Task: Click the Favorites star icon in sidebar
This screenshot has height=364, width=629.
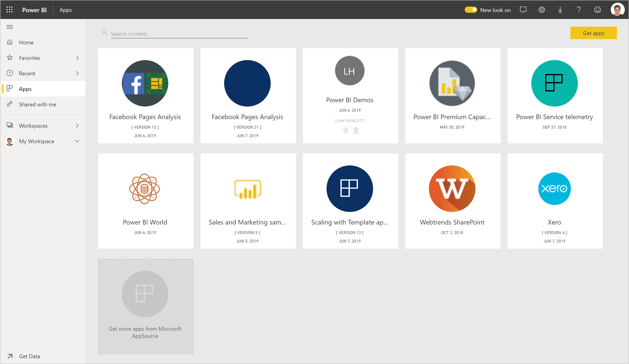Action: pyautogui.click(x=10, y=58)
